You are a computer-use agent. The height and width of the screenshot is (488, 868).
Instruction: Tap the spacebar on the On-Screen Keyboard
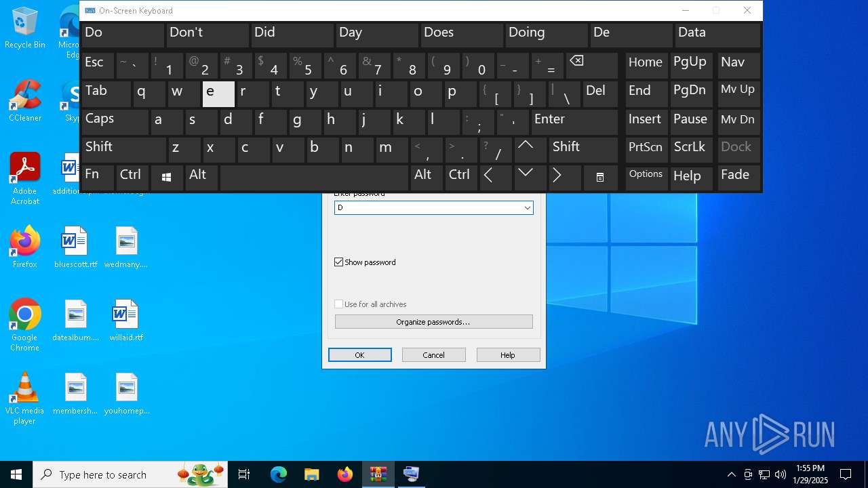[314, 178]
